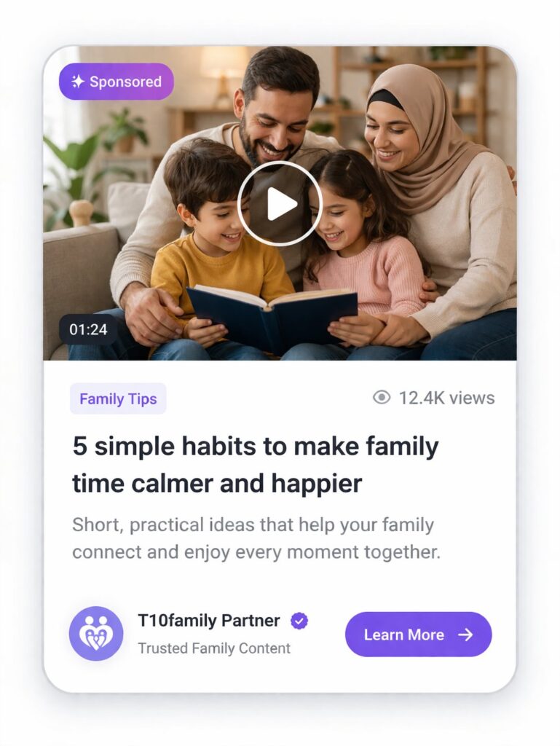Open the 5 simple habits headline
Viewport: 560px width, 746px height.
tap(256, 465)
